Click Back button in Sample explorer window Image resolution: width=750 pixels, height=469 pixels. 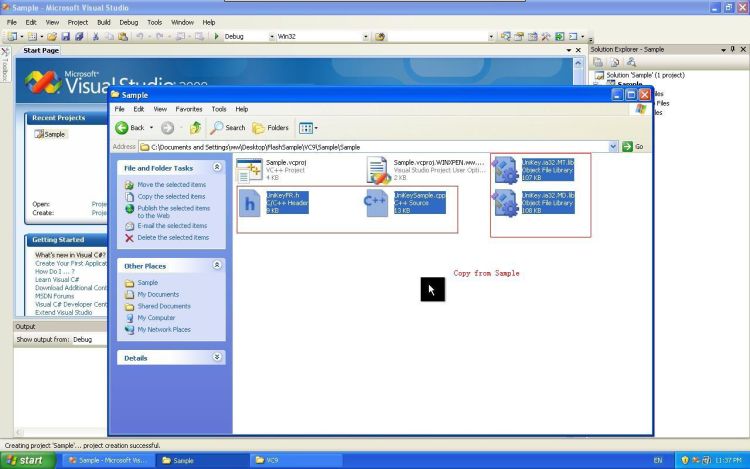pos(130,128)
